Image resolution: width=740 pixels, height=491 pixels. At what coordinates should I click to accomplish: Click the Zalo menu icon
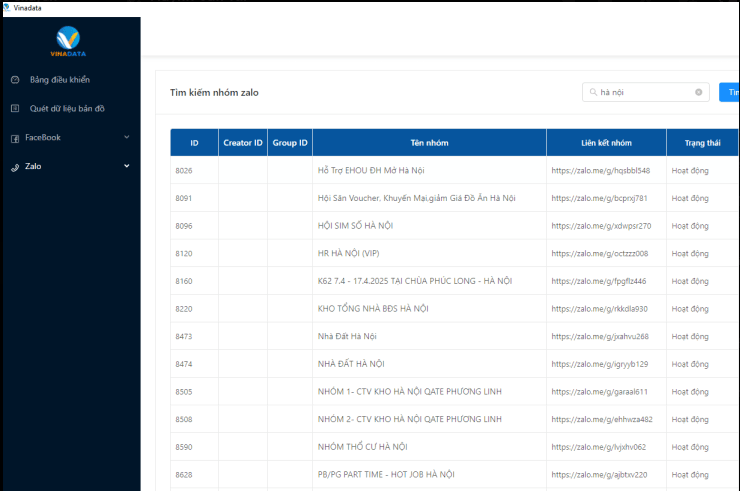(x=15, y=166)
